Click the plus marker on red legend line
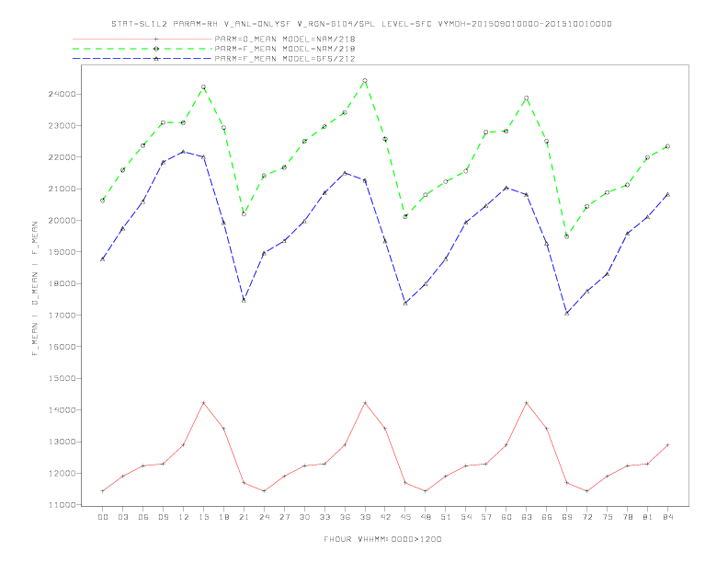This screenshot has height=563, width=728. (156, 40)
